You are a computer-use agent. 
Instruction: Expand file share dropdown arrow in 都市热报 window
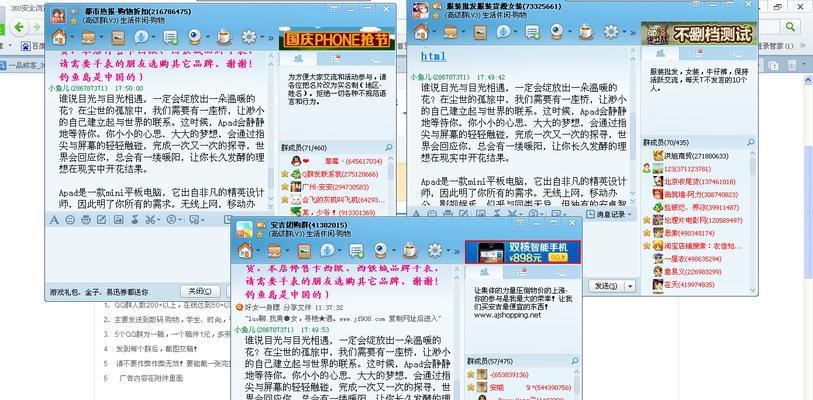tap(102, 37)
